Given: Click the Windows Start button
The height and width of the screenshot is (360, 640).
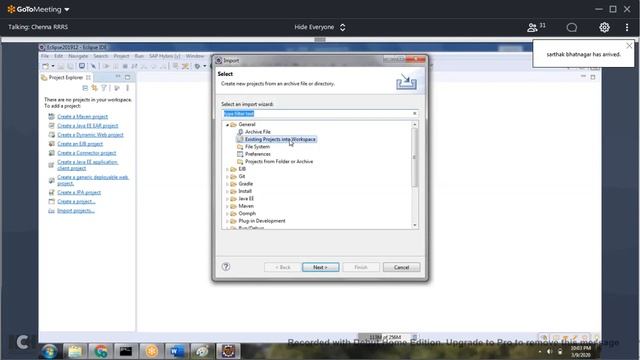Looking at the screenshot, I should [x=49, y=351].
